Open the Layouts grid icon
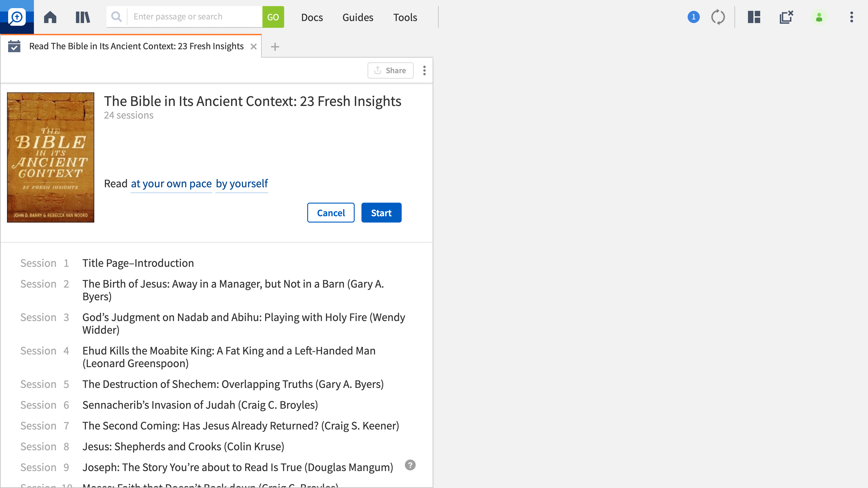Screen dimensions: 868x488 click(x=754, y=17)
